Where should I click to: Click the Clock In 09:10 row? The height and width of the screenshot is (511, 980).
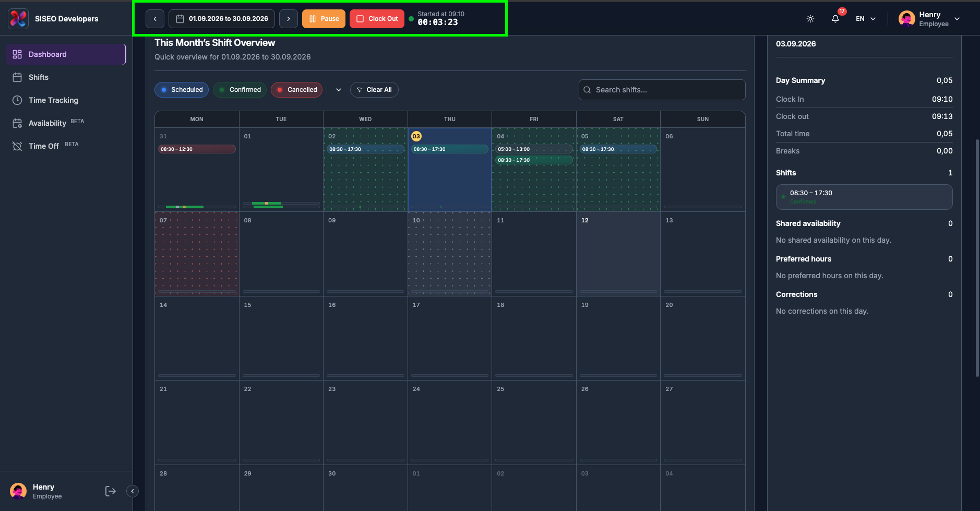coord(864,99)
